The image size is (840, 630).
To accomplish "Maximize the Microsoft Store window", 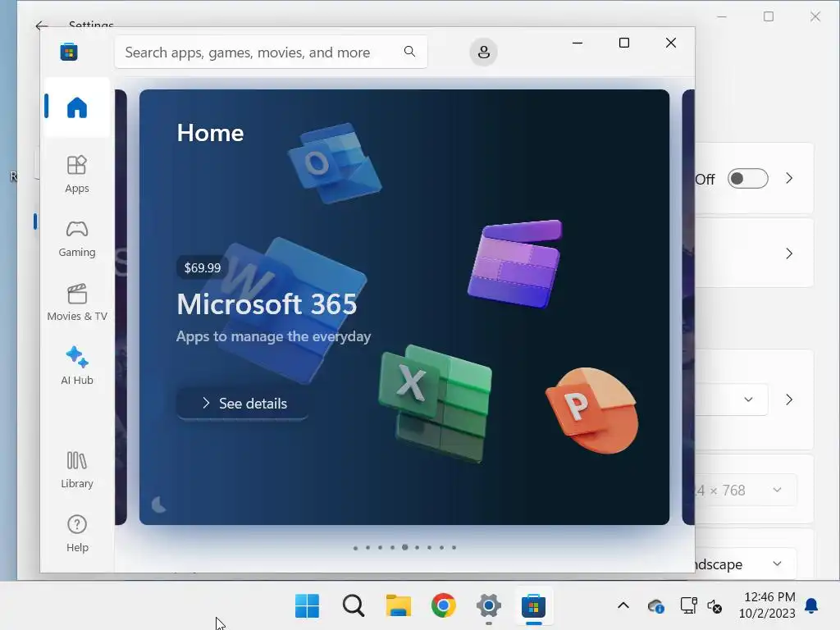I will click(624, 43).
